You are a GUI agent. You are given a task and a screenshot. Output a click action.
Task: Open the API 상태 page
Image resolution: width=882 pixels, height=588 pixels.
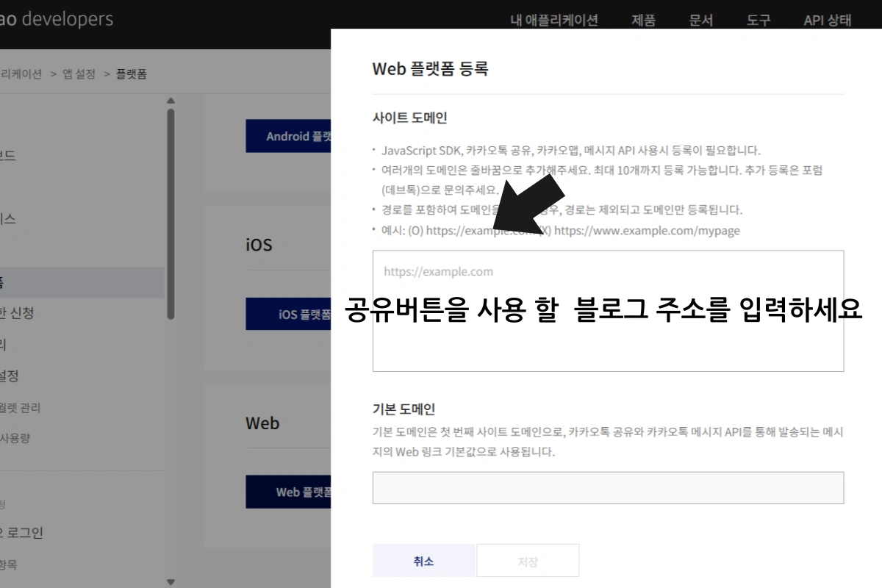point(827,20)
